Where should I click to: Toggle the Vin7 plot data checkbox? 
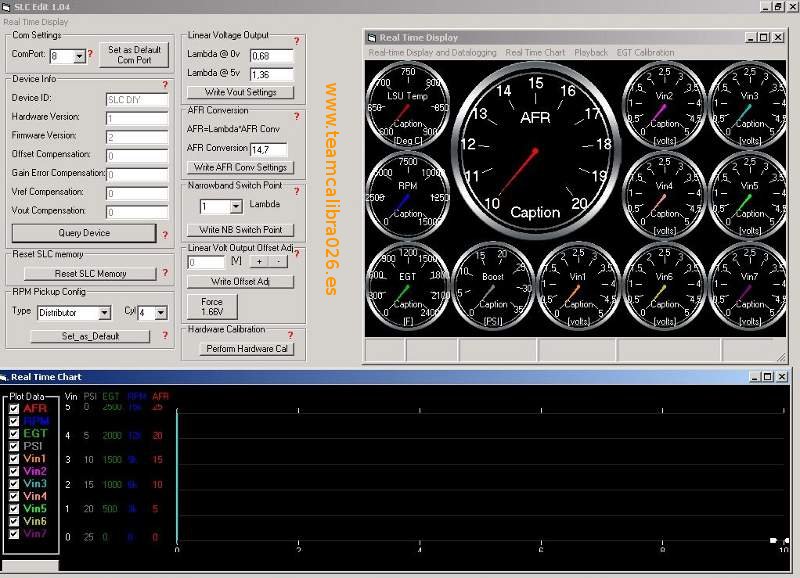[x=14, y=534]
